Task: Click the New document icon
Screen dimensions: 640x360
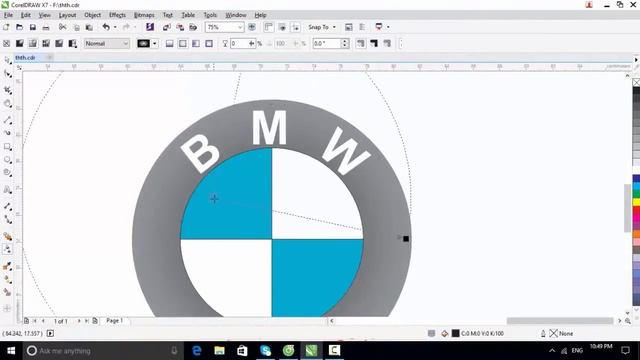Action: click(6, 27)
